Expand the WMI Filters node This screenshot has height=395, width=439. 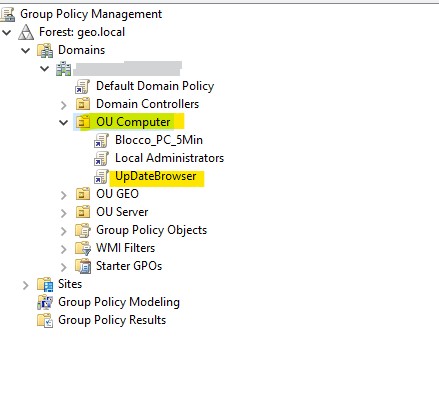[x=64, y=249]
